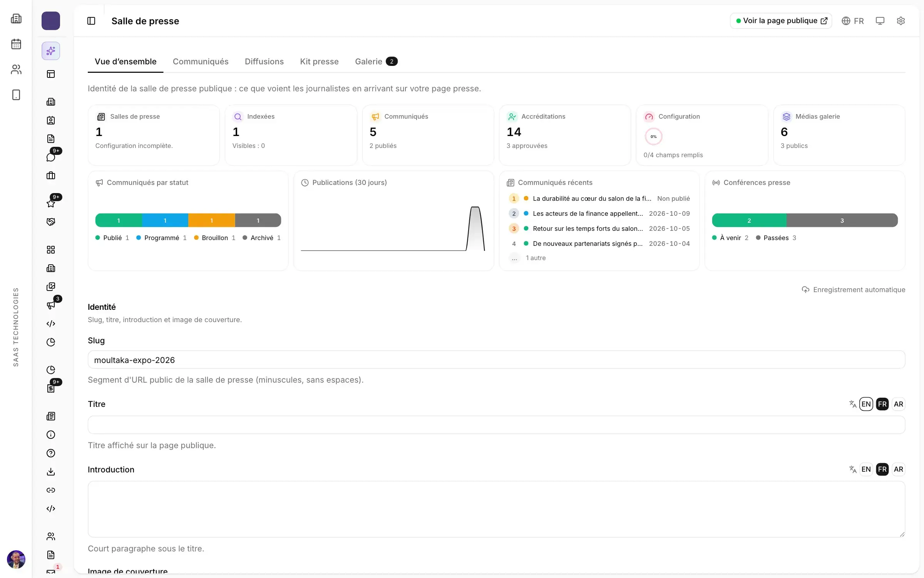The height and width of the screenshot is (578, 924).
Task: Focus the empty Titre input field
Action: [x=496, y=425]
